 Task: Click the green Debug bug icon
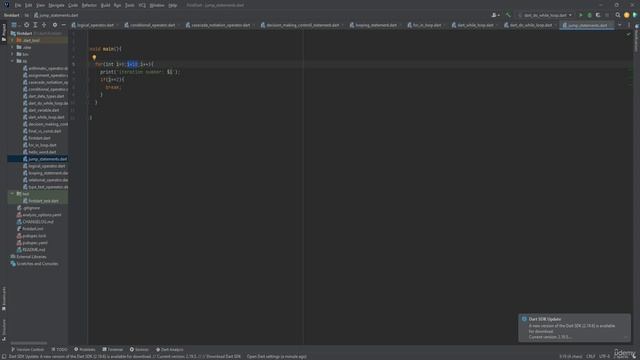589,15
